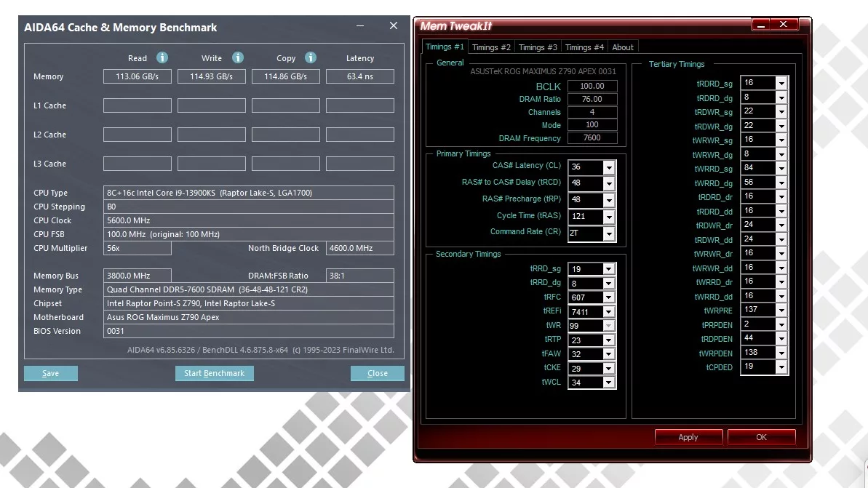This screenshot has height=488, width=868.
Task: Open the tRDWR_dd dropdown
Action: (781, 239)
